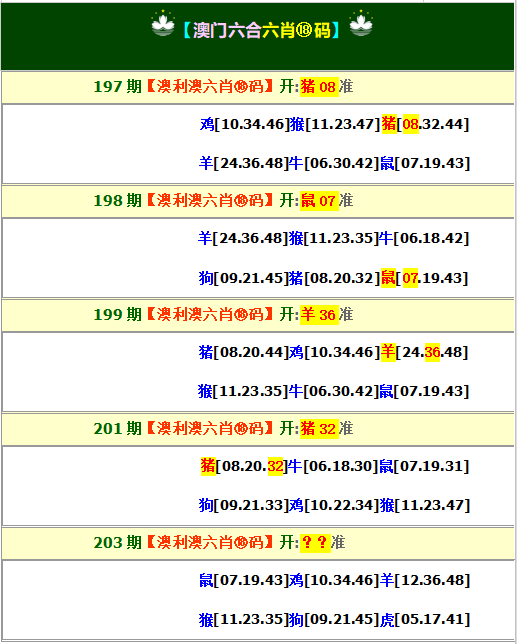Click the 牛[06.18.30] entry under 201期
The image size is (517, 644).
(x=333, y=466)
